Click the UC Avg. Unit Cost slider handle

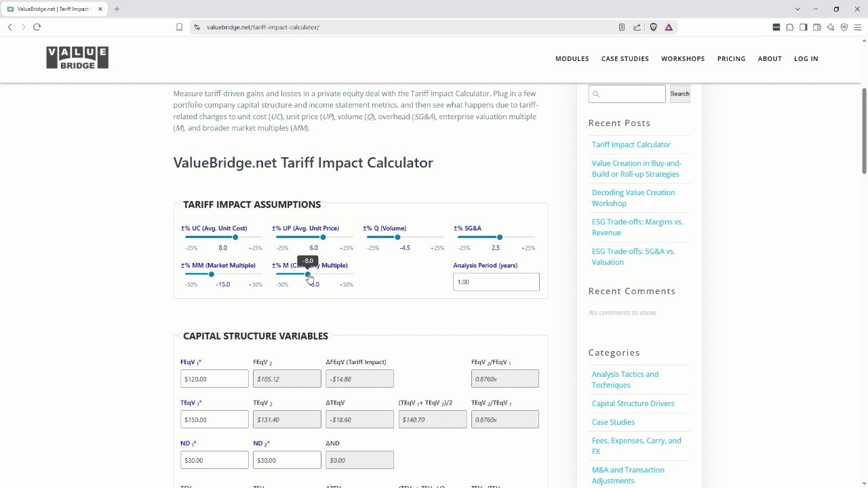(x=235, y=237)
